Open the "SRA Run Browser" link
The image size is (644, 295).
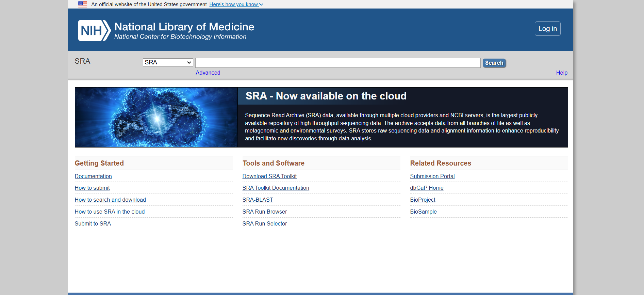click(x=265, y=212)
